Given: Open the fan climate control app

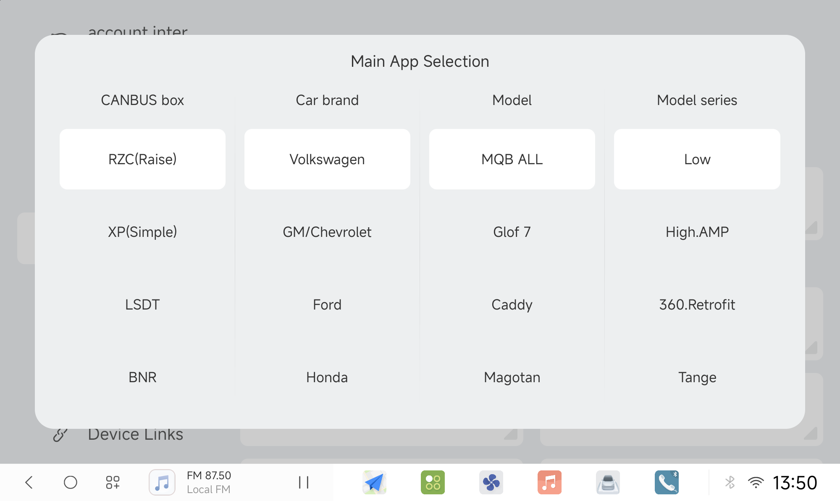Looking at the screenshot, I should pyautogui.click(x=491, y=482).
